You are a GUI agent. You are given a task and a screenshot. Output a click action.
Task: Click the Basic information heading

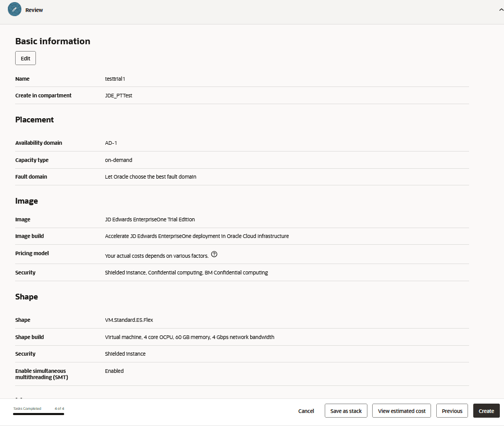tap(53, 41)
